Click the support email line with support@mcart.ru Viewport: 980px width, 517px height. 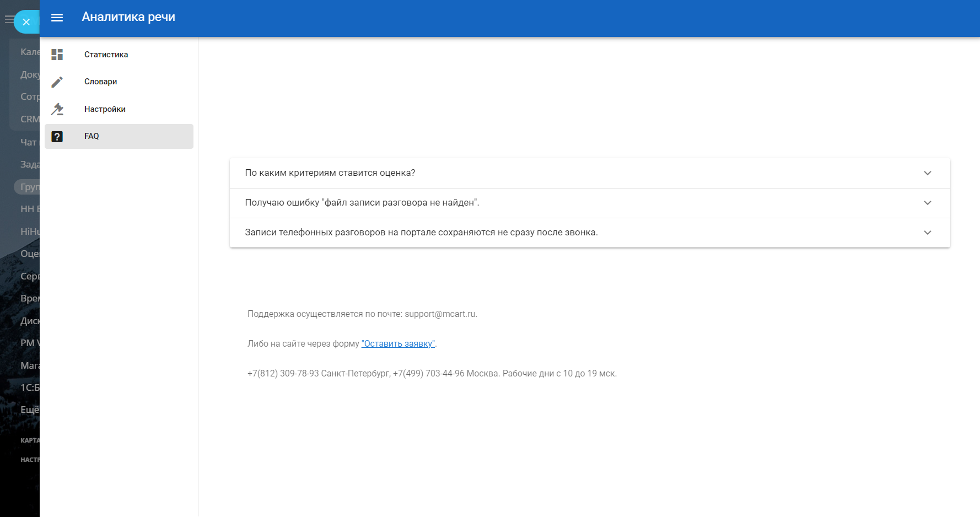coord(362,314)
